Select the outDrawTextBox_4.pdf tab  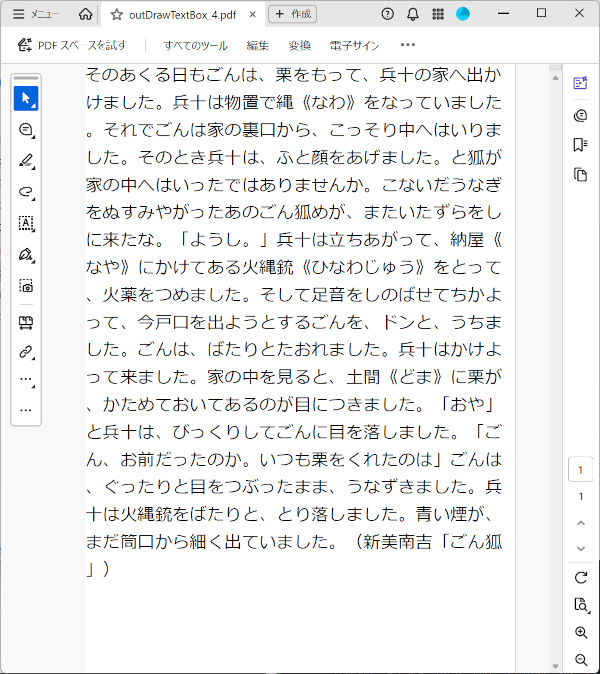tap(182, 15)
